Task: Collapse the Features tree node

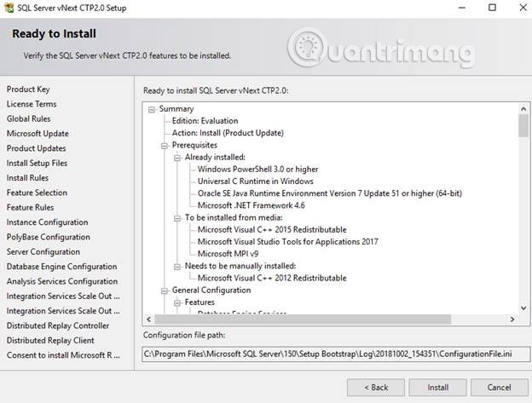Action: (177, 303)
